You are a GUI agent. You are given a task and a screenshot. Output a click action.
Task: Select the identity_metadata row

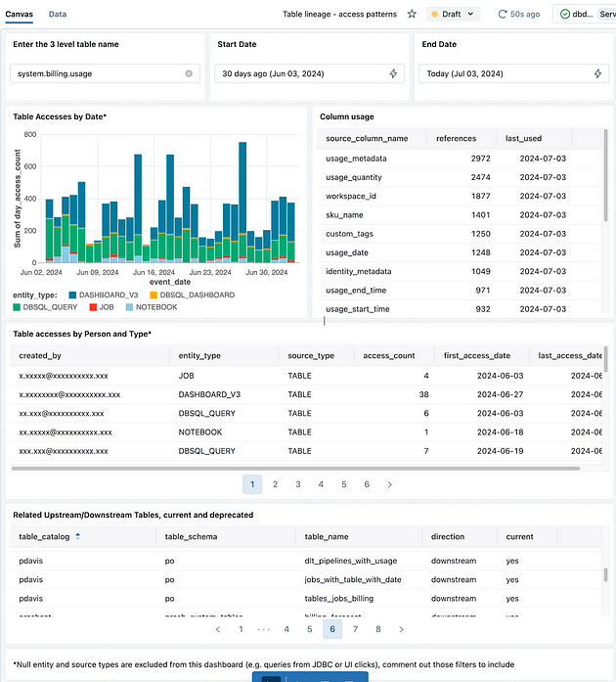[x=460, y=271]
